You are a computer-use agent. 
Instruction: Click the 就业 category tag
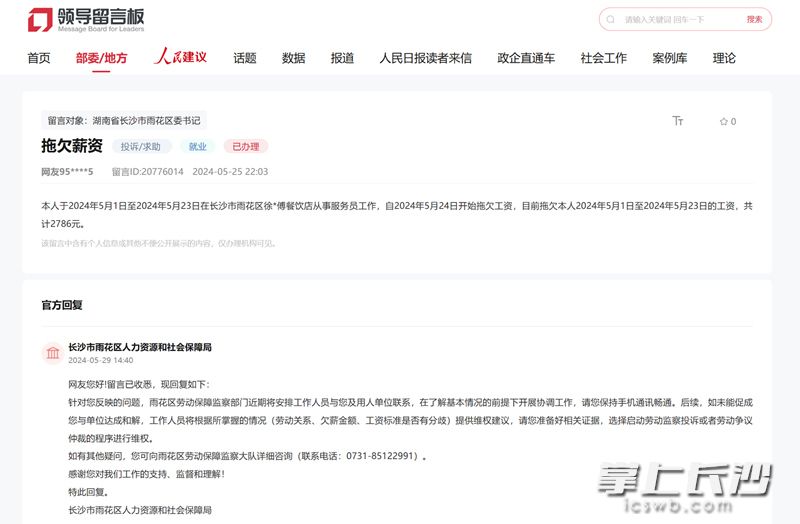click(x=197, y=147)
